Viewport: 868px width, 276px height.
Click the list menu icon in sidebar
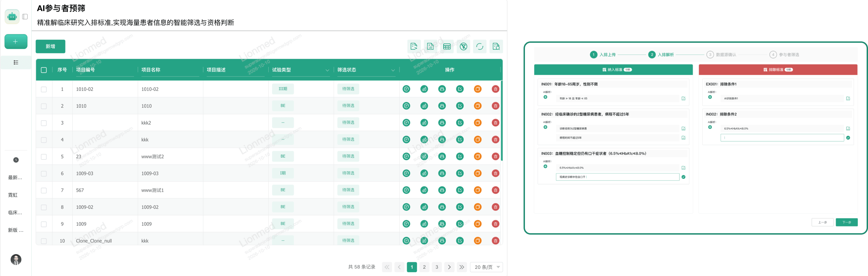(x=16, y=62)
